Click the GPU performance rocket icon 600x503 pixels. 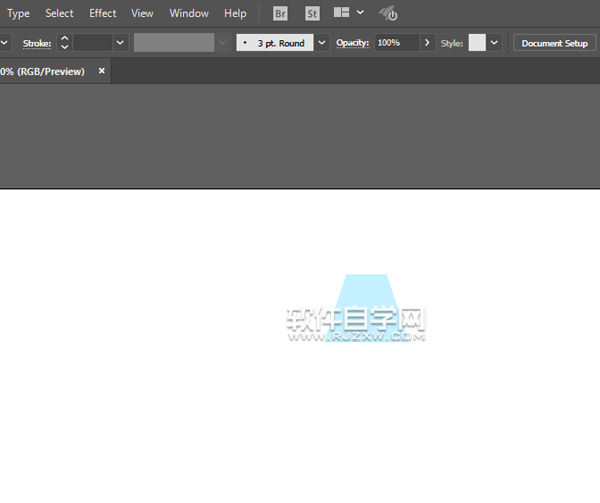pos(388,14)
